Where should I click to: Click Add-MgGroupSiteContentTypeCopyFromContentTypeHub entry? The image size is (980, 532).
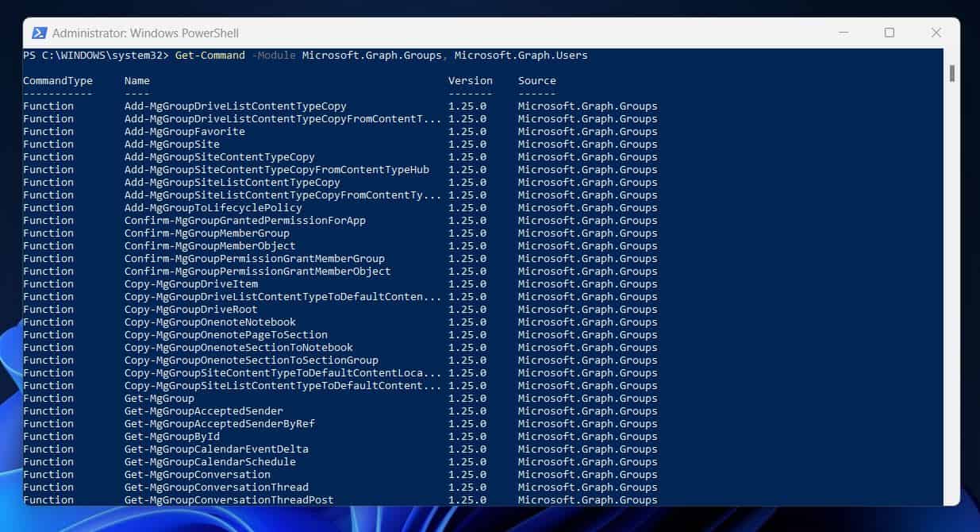[x=277, y=170]
